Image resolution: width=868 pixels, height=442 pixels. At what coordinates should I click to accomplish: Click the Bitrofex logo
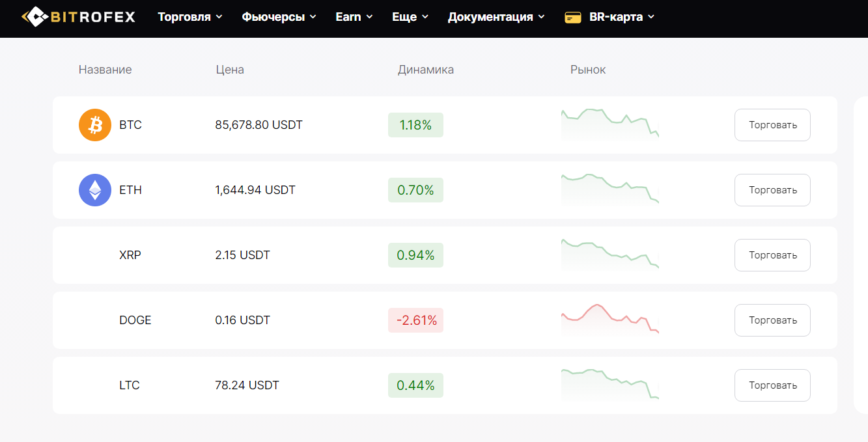click(78, 17)
